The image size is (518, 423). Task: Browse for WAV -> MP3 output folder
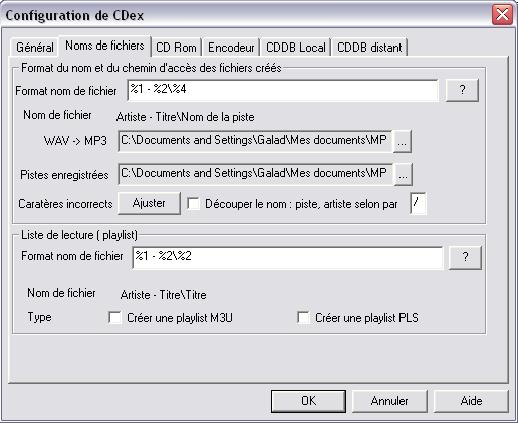[402, 142]
